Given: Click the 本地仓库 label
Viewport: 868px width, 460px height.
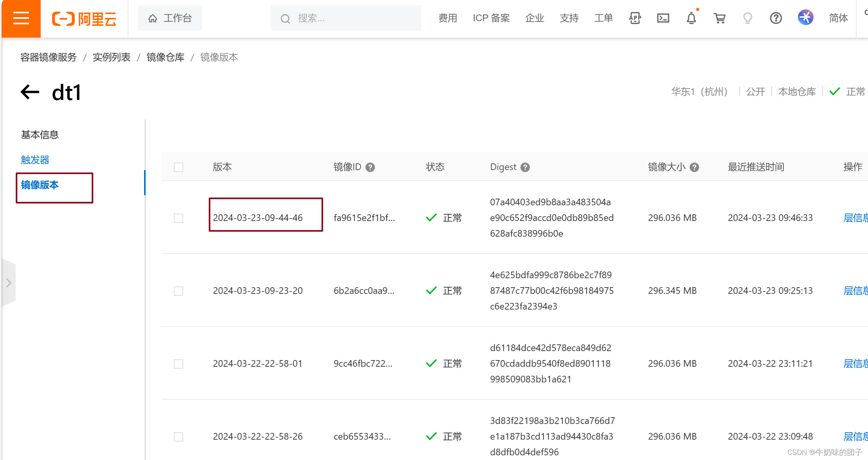Looking at the screenshot, I should pyautogui.click(x=797, y=92).
